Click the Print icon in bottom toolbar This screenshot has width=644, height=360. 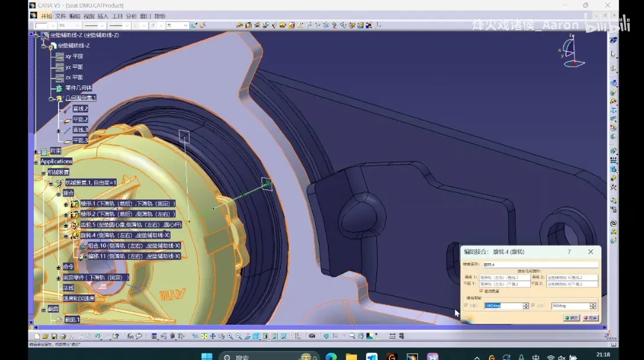63,336
